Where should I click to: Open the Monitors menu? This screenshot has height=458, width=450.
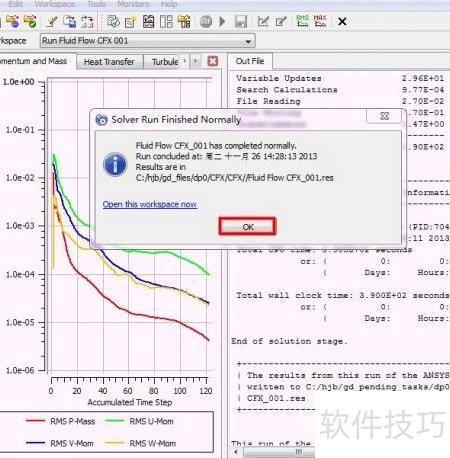(133, 4)
